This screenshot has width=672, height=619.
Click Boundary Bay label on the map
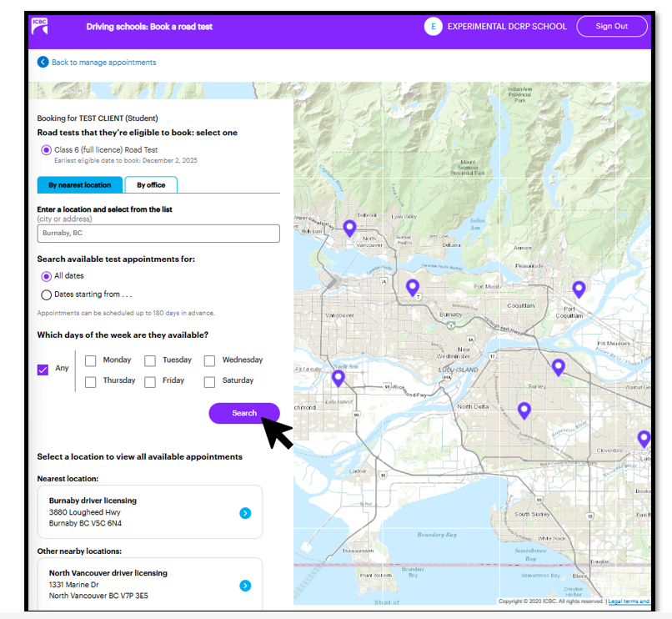pyautogui.click(x=437, y=535)
